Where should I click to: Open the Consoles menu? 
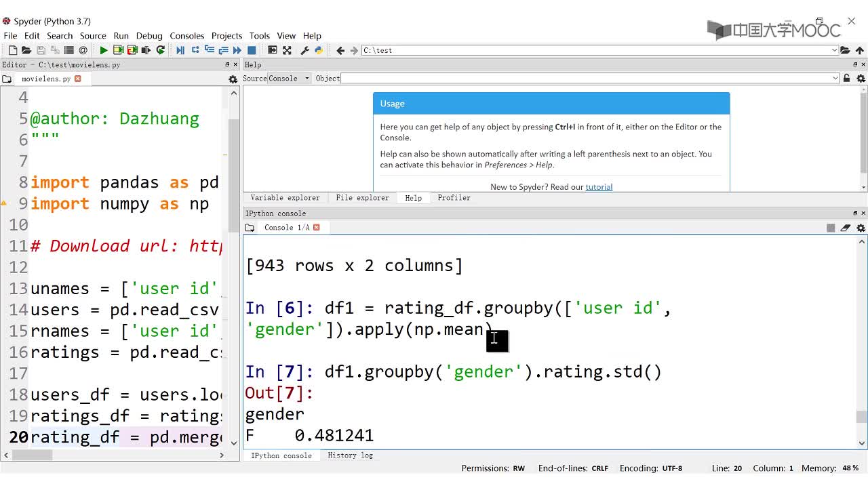pos(187,35)
